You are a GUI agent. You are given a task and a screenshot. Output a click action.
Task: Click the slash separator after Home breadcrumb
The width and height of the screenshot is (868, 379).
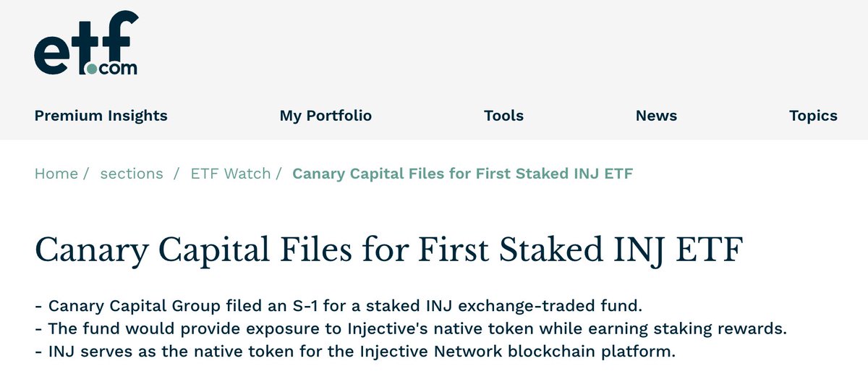click(86, 174)
